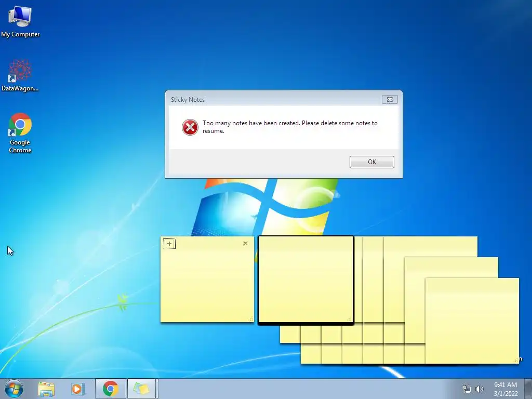Launch Google Chrome from the desktop shortcut
The image size is (532, 399).
[x=20, y=133]
